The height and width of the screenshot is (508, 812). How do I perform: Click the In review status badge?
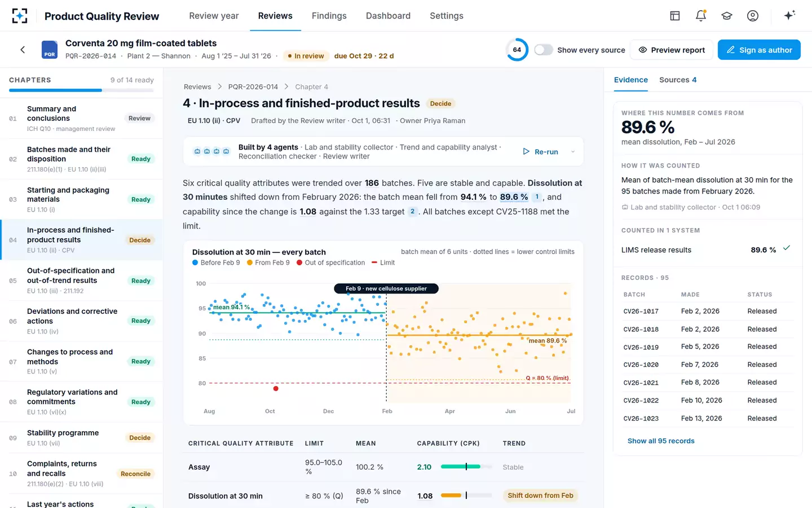point(306,56)
